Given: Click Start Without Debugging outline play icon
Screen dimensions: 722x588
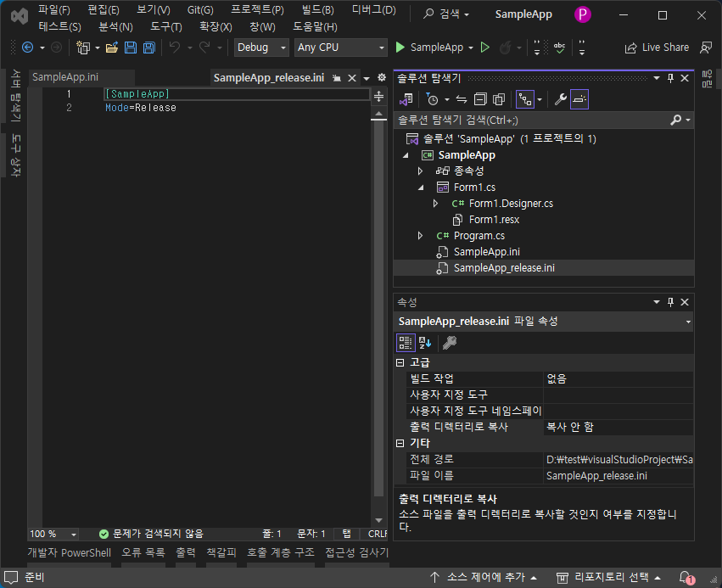Looking at the screenshot, I should (x=484, y=48).
